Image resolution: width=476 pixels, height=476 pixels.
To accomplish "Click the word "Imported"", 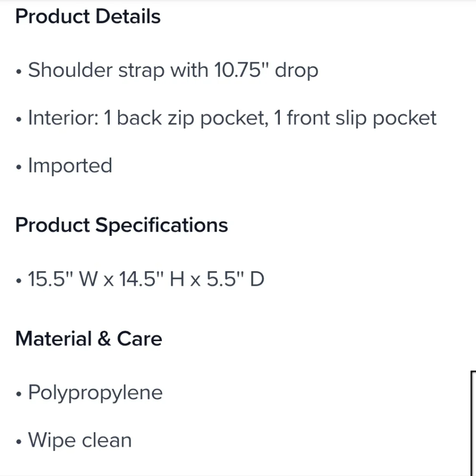I will point(70,166).
